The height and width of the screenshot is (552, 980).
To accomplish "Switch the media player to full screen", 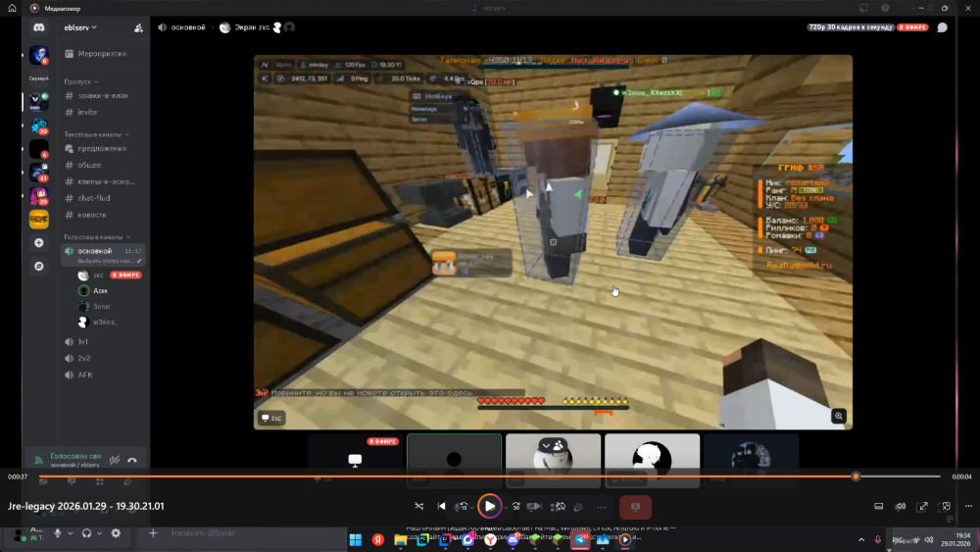I will click(x=922, y=506).
